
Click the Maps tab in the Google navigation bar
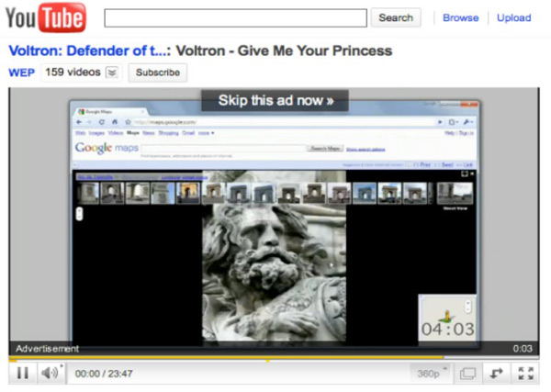click(x=133, y=133)
